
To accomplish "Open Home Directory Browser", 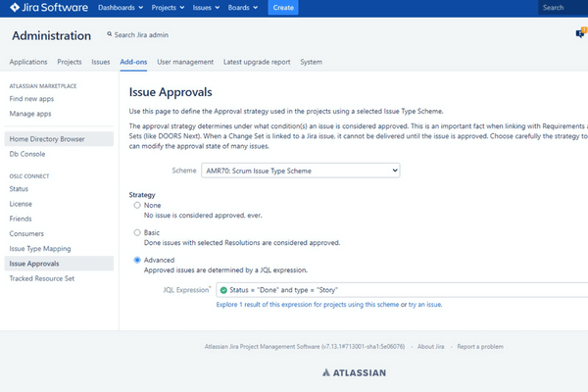I will 59,139.
